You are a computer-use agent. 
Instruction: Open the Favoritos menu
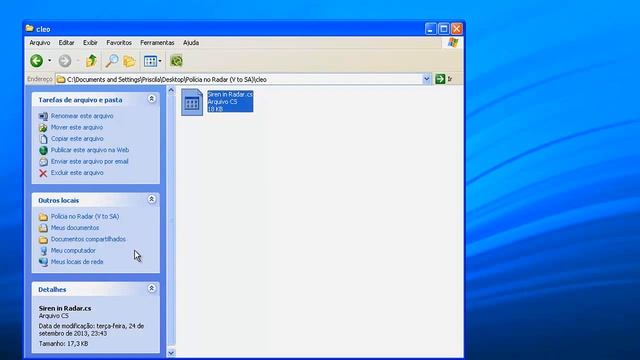pos(119,42)
